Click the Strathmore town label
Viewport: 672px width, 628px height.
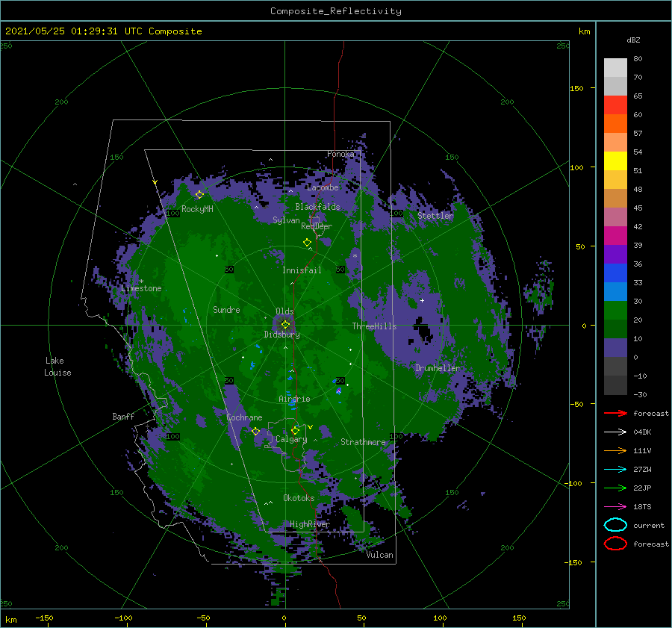(363, 442)
